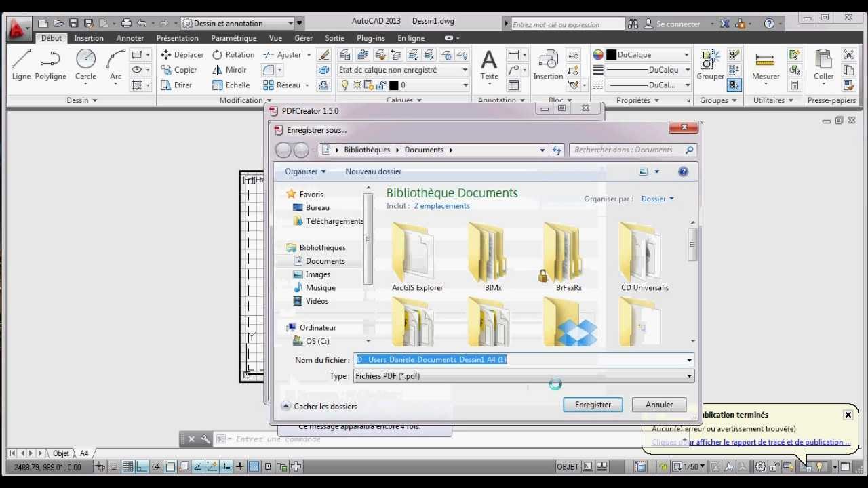Click the Save icon in quick access toolbar
The width and height of the screenshot is (868, 488).
click(74, 23)
